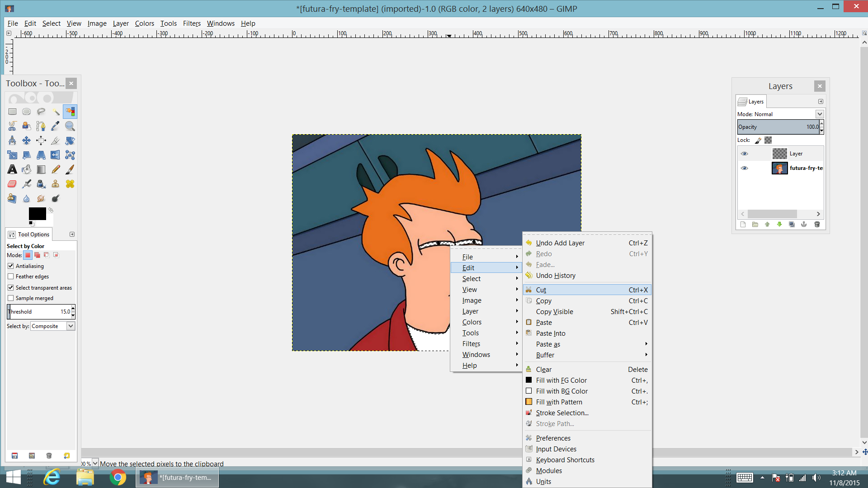Select the Pencil tool

point(56,169)
